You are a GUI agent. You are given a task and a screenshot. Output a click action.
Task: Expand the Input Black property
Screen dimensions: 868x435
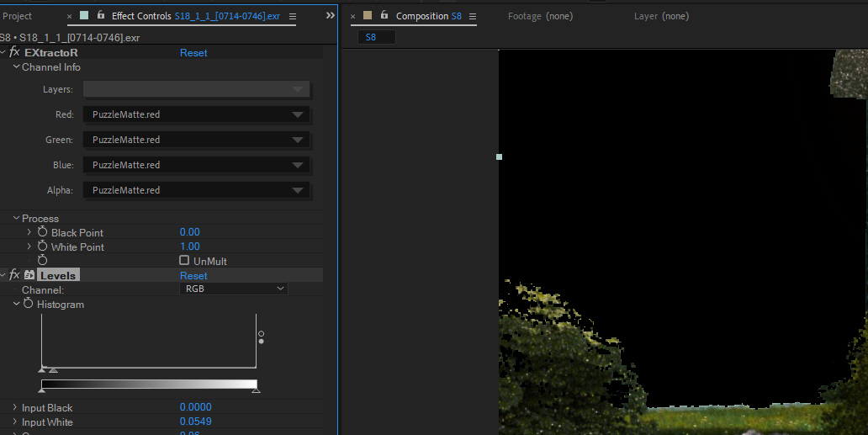(x=15, y=406)
